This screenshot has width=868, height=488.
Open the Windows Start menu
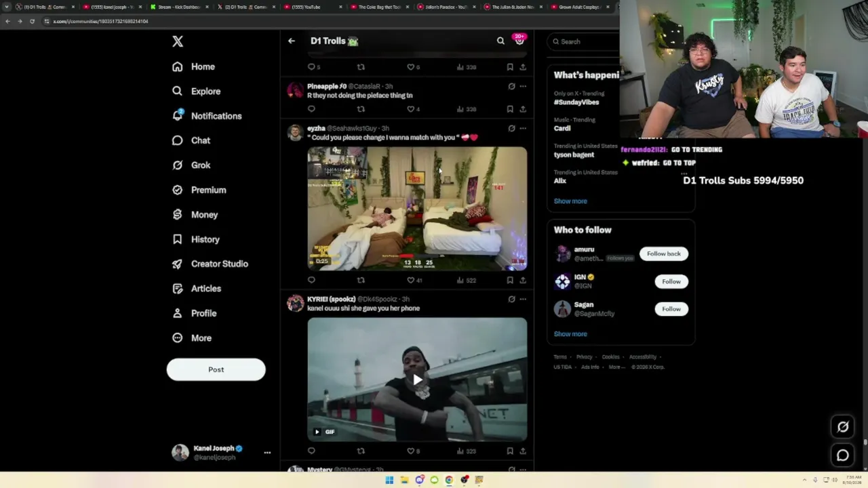389,480
